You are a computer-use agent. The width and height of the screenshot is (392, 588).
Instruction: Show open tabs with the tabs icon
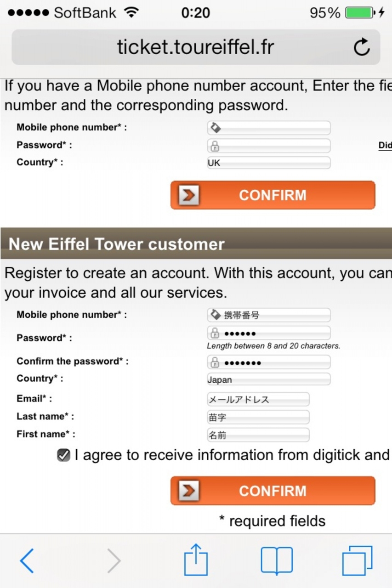click(357, 560)
